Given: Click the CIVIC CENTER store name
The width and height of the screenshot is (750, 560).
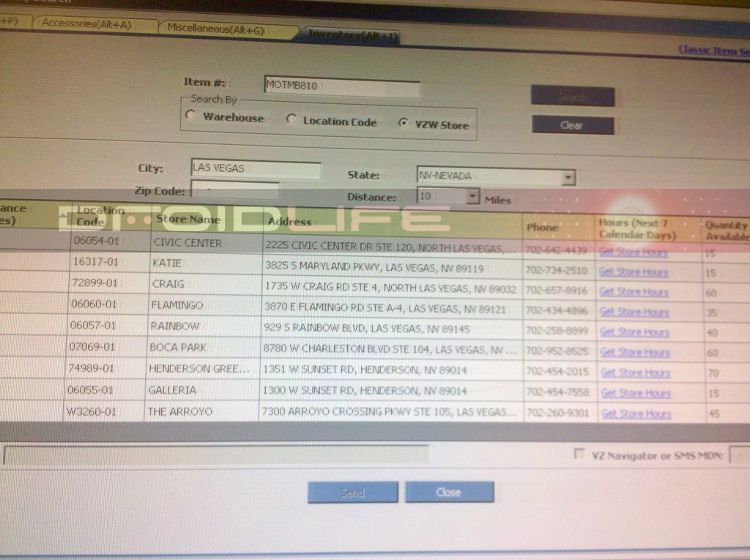Looking at the screenshot, I should [187, 243].
